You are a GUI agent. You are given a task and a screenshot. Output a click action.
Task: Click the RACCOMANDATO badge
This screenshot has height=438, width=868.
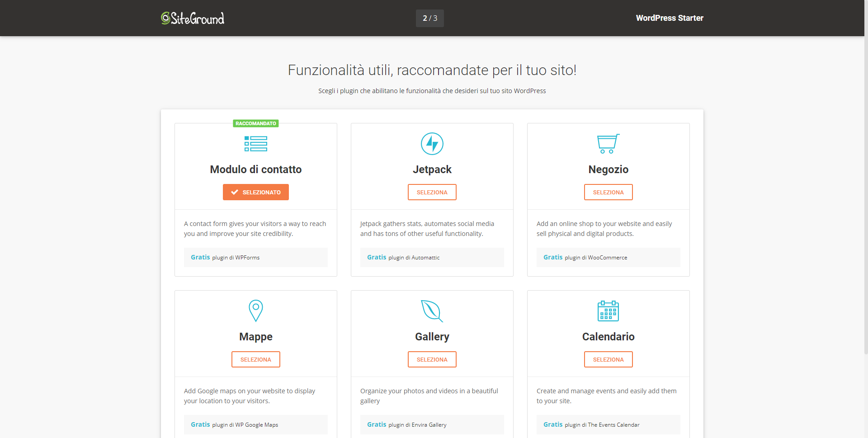[x=255, y=123]
